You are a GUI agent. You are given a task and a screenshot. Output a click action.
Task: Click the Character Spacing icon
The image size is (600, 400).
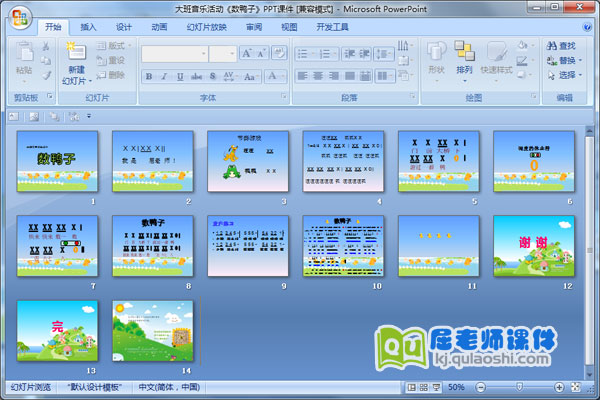point(229,77)
